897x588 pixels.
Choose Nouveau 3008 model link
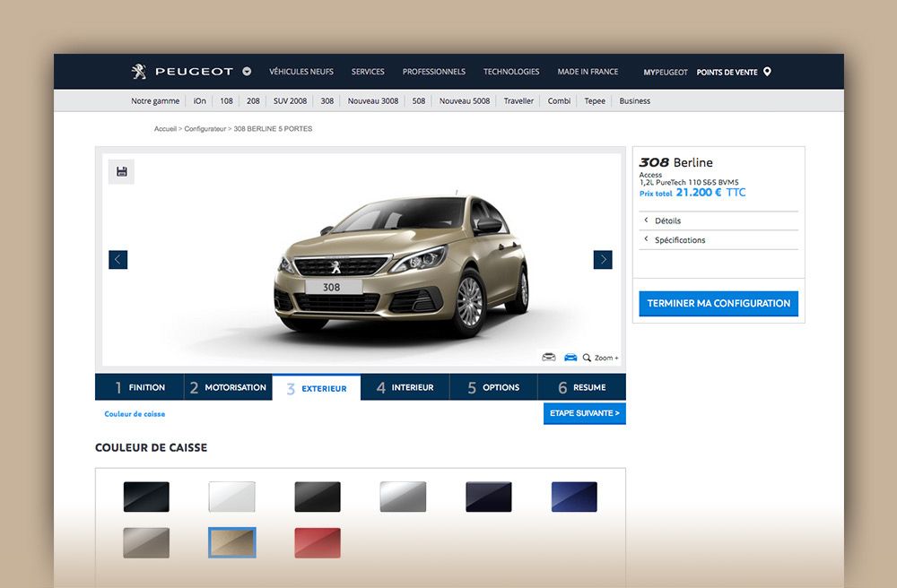pyautogui.click(x=373, y=101)
